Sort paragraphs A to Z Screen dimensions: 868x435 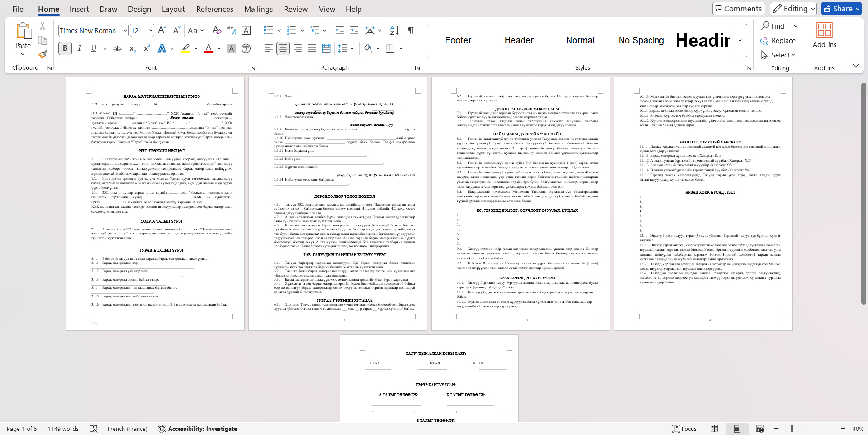coord(394,30)
